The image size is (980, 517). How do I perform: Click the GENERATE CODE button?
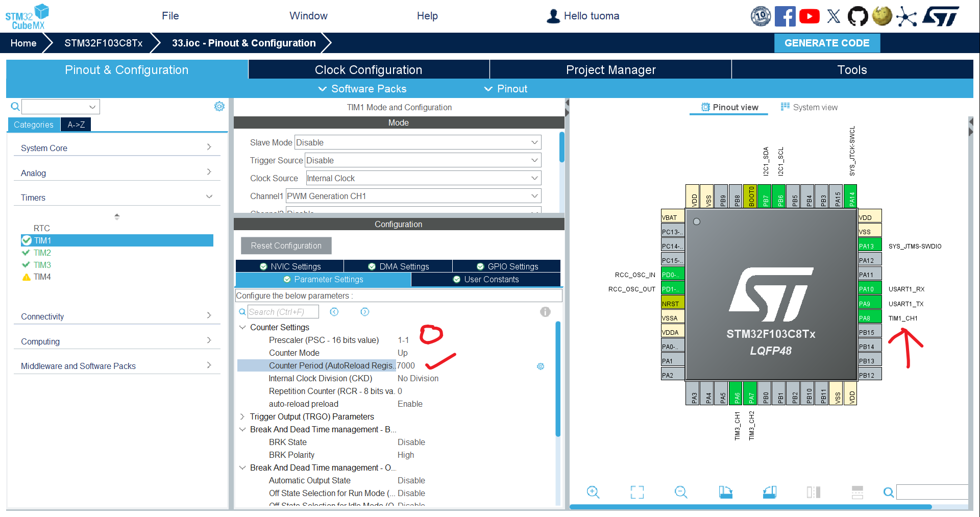click(827, 43)
